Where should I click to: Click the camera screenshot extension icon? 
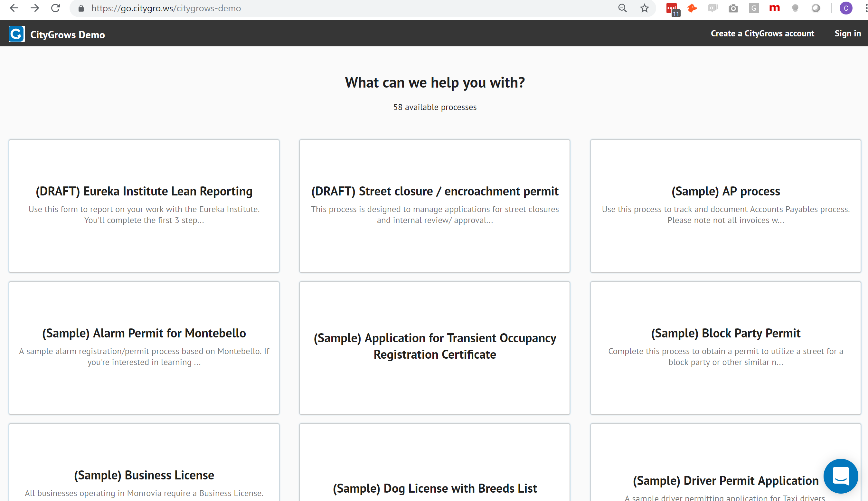click(x=733, y=8)
